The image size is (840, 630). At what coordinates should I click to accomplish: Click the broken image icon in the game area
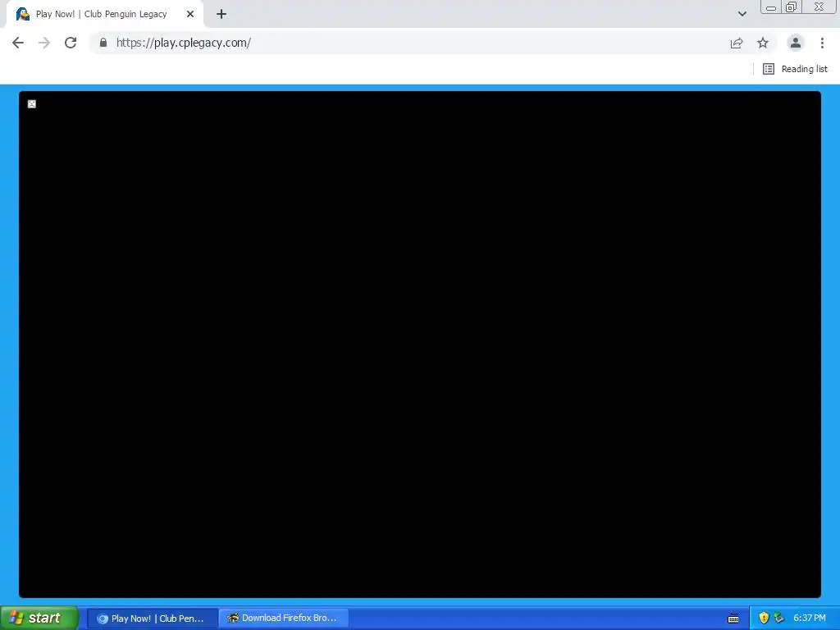[32, 104]
